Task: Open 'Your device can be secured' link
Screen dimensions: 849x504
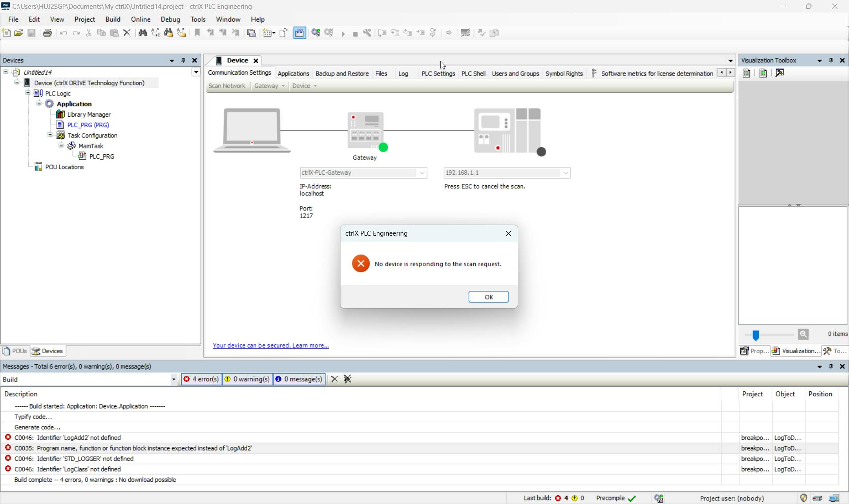Action: [x=271, y=345]
